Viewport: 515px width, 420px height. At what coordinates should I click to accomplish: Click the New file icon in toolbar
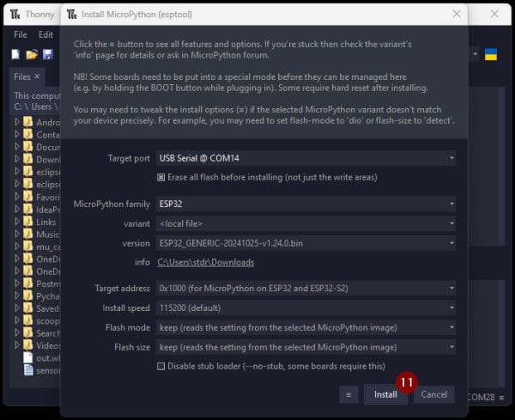point(15,54)
